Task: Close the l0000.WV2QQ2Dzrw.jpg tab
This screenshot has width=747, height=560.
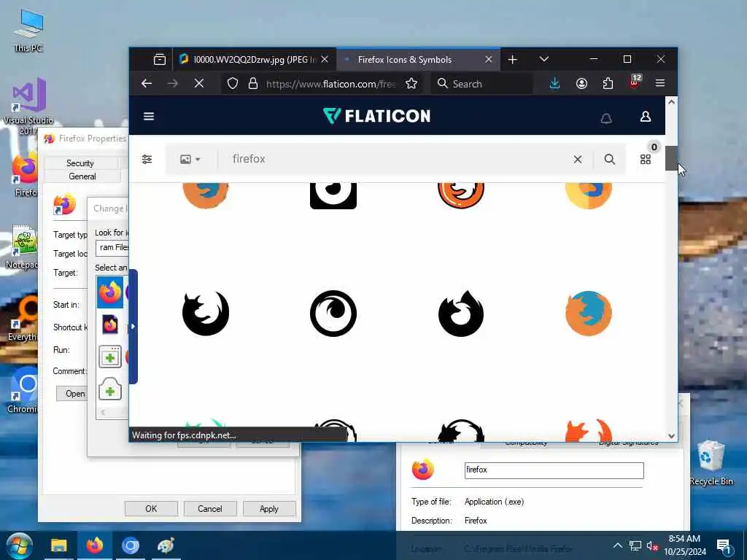Action: click(x=325, y=59)
